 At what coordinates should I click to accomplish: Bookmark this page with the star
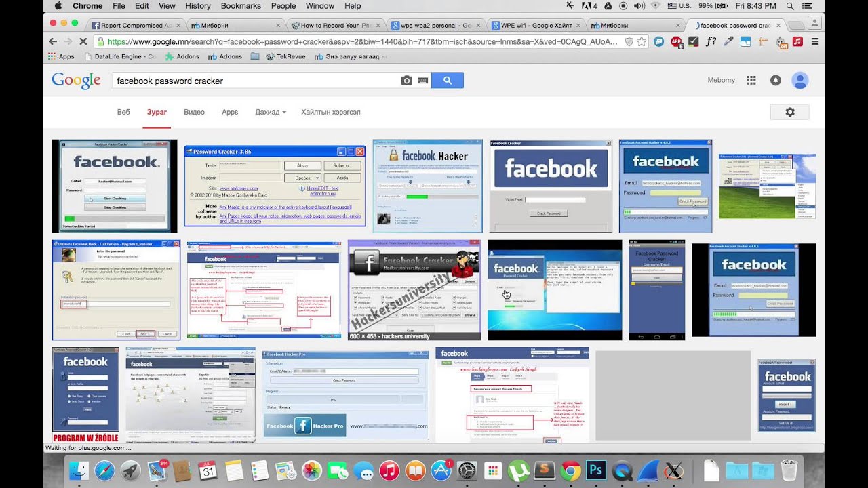coord(642,41)
